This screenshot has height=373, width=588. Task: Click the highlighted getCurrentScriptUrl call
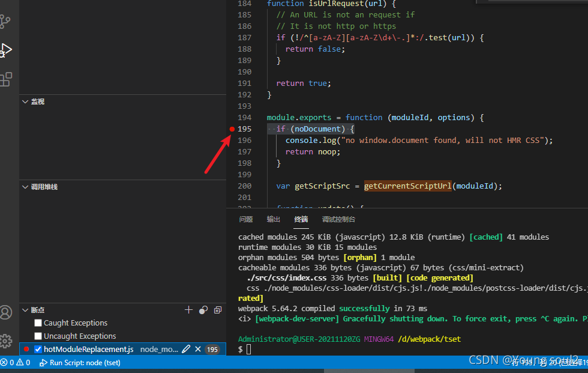click(x=407, y=186)
